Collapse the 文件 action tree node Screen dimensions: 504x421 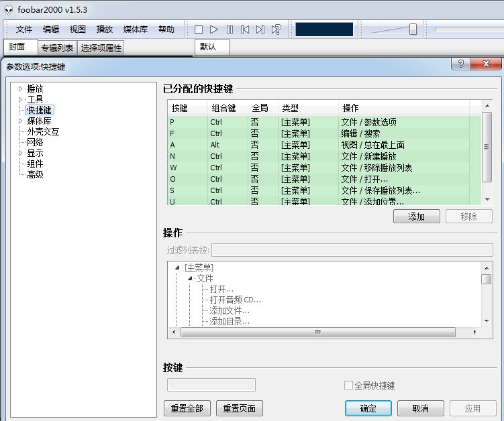click(190, 278)
